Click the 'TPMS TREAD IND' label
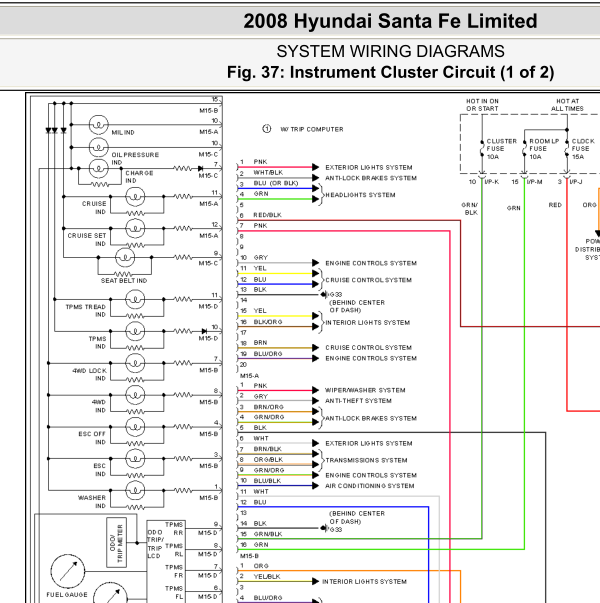This screenshot has height=603, width=600. (85, 310)
